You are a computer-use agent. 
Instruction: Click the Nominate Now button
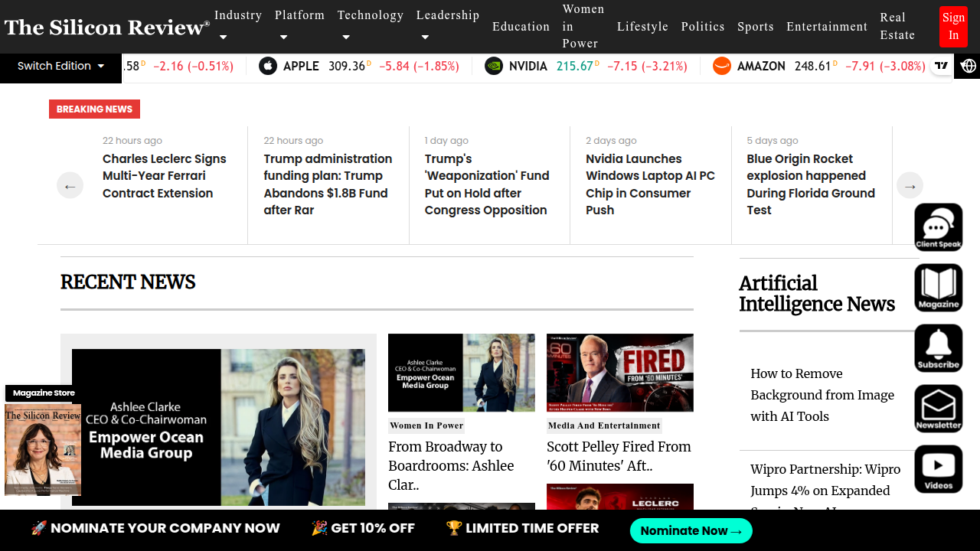(x=691, y=530)
